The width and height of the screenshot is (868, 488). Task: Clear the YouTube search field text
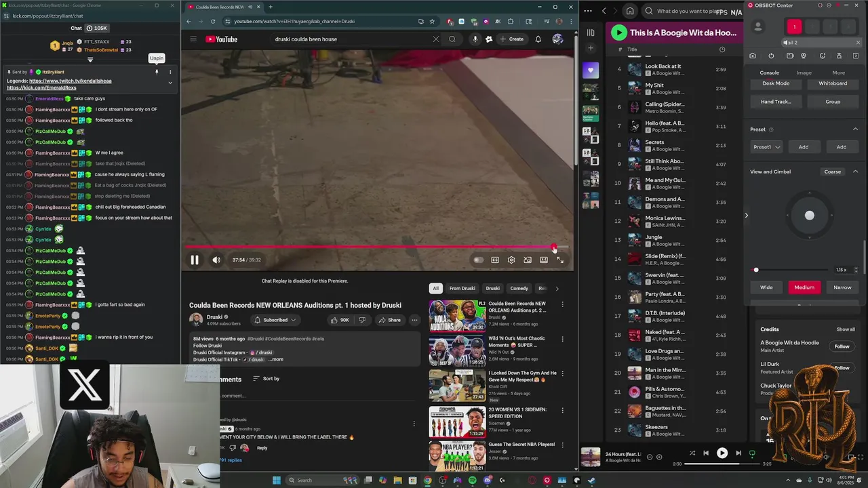[x=436, y=39]
